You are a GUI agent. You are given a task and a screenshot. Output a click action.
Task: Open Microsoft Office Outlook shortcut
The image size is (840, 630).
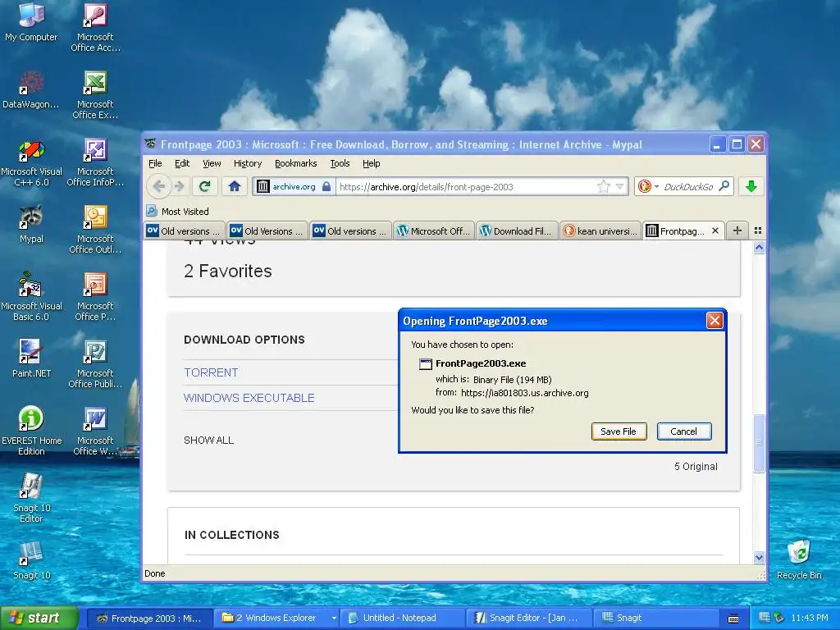[95, 230]
